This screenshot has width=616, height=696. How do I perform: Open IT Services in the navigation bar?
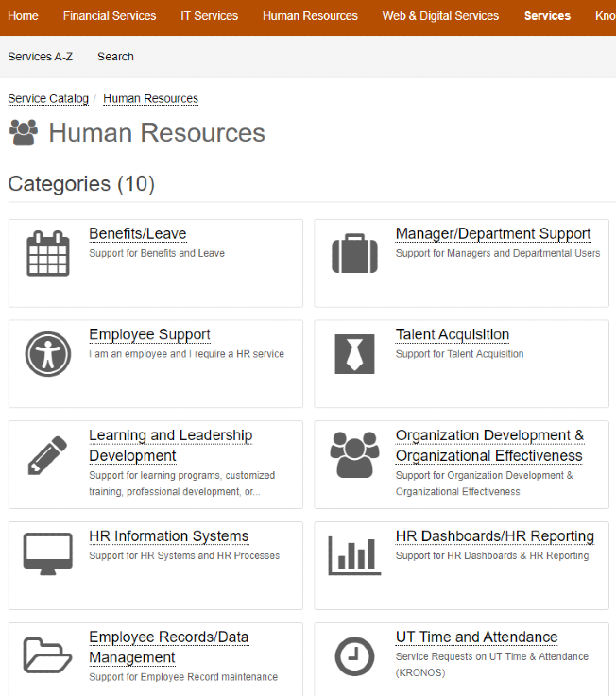point(210,16)
